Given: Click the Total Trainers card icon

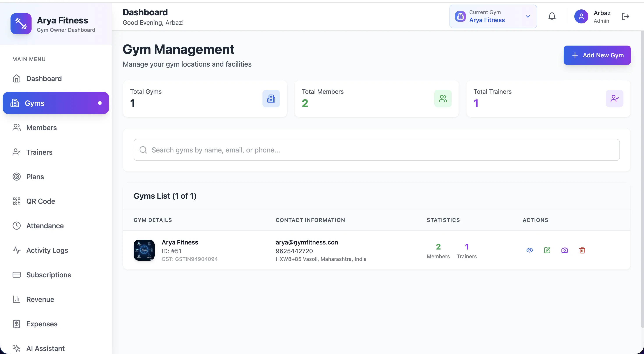Looking at the screenshot, I should (x=614, y=99).
